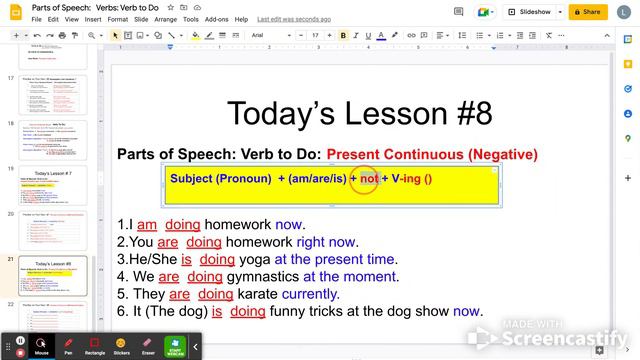Open the Add-ons menu

[216, 19]
